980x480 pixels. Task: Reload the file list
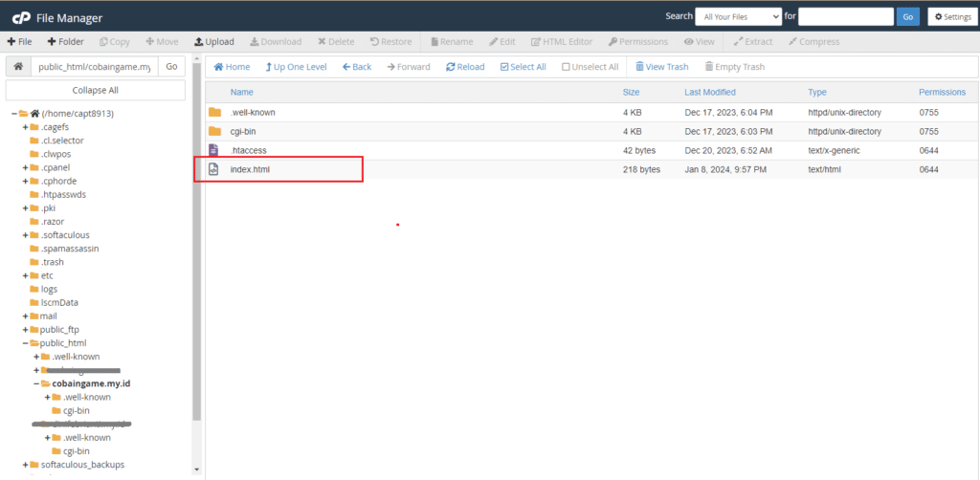click(465, 67)
